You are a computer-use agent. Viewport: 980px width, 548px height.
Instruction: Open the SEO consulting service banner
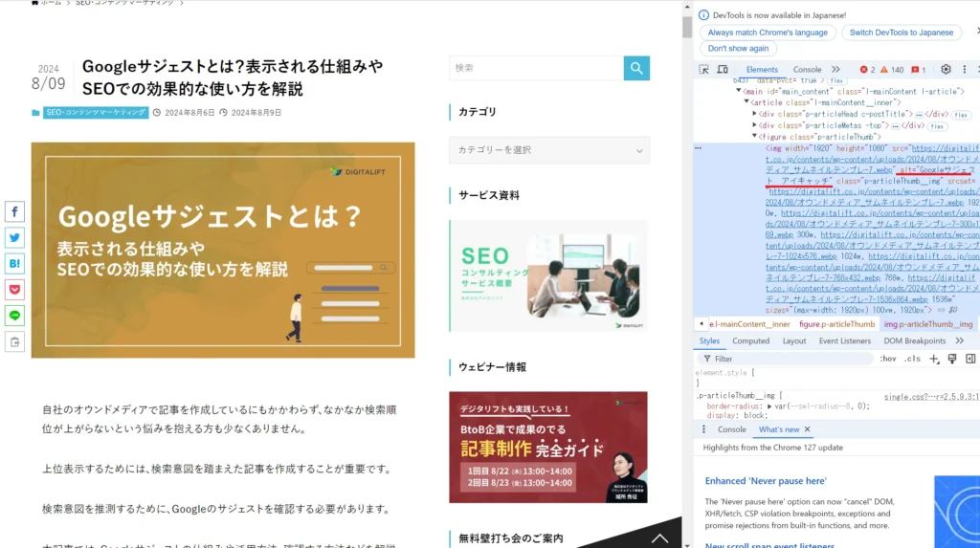[548, 275]
